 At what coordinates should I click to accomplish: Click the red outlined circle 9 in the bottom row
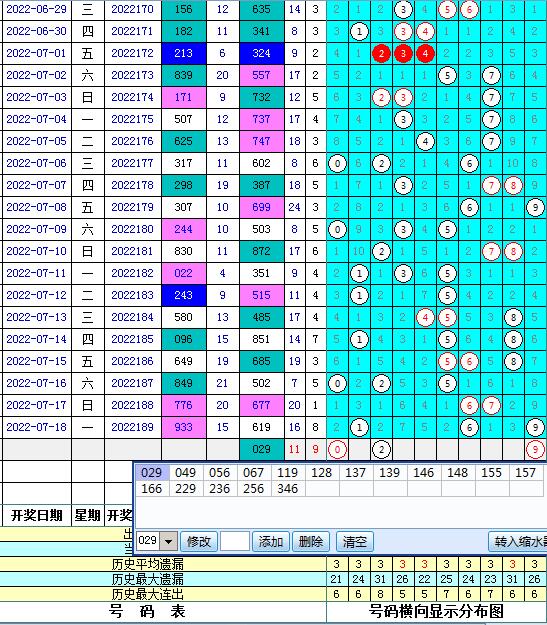(535, 450)
